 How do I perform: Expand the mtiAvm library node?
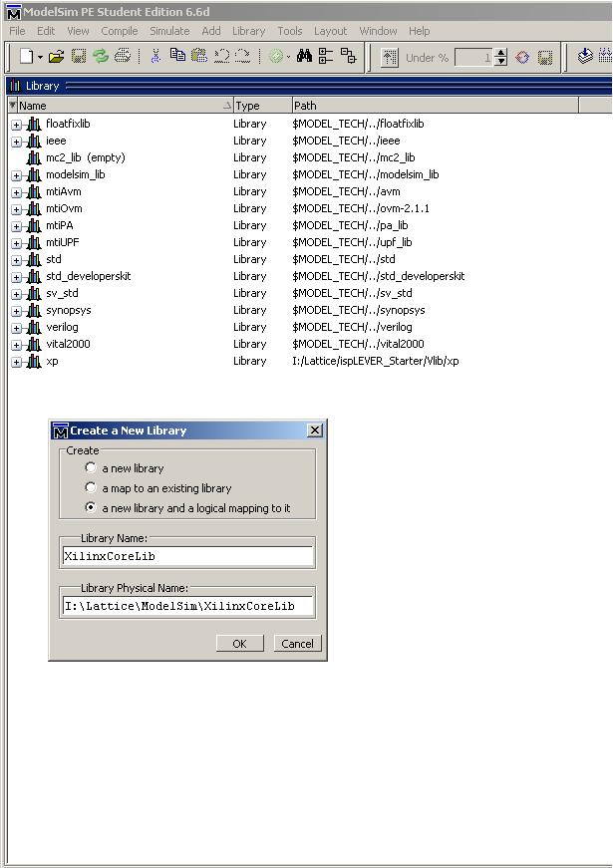pos(17,192)
